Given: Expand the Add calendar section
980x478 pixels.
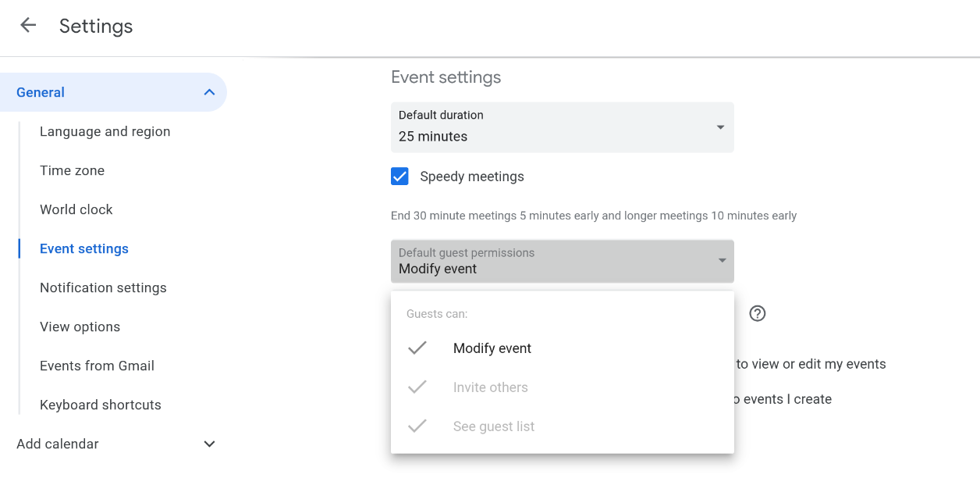Looking at the screenshot, I should (208, 443).
